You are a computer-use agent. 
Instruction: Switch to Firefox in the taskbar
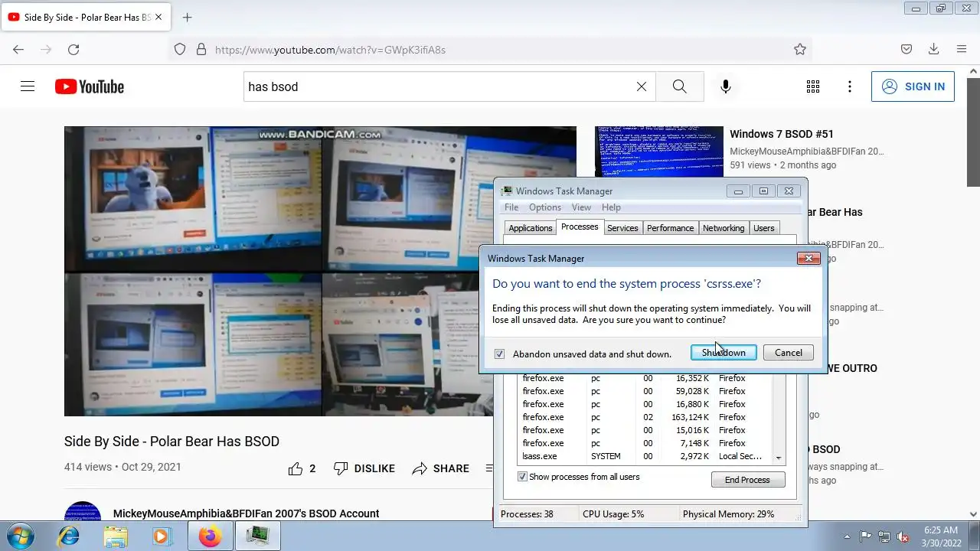click(x=210, y=536)
